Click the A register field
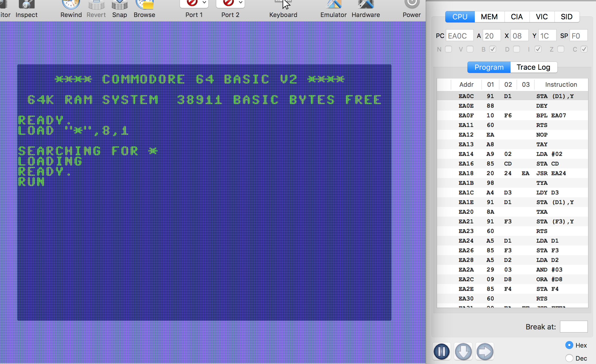 pyautogui.click(x=492, y=36)
